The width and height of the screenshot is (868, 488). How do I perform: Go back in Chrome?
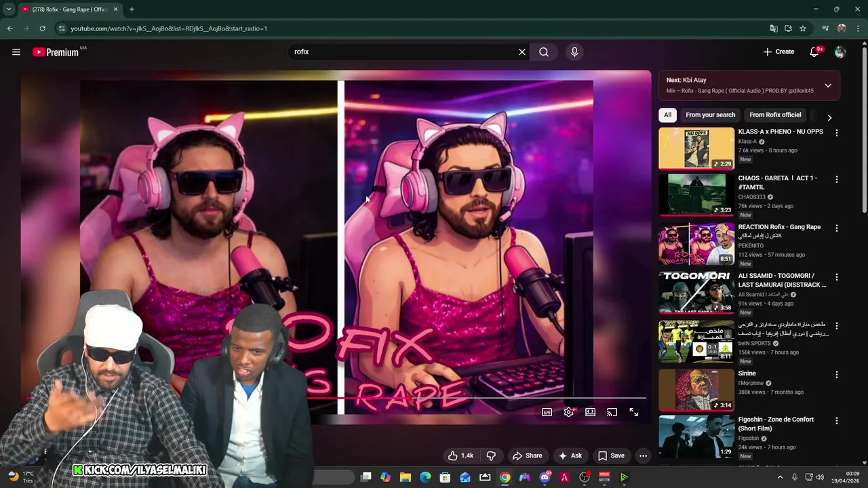(9, 28)
